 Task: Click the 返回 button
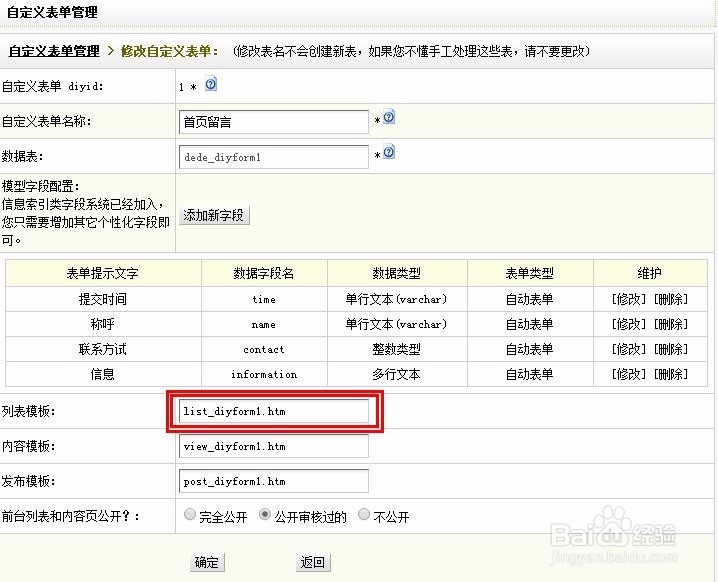[x=313, y=562]
